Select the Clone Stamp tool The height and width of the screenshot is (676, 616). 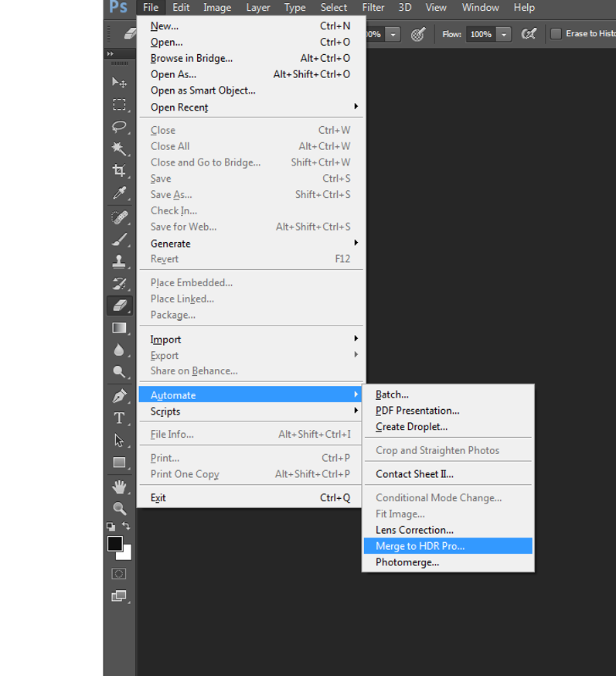[119, 261]
